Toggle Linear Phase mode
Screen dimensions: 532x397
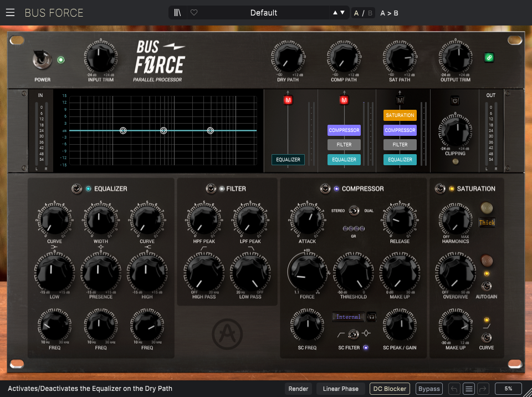point(341,389)
